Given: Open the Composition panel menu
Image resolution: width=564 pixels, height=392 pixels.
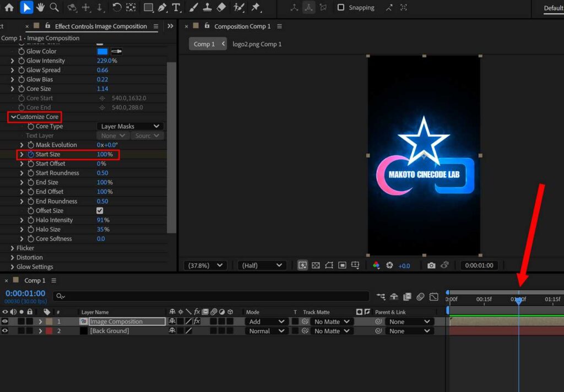Looking at the screenshot, I should click(279, 26).
